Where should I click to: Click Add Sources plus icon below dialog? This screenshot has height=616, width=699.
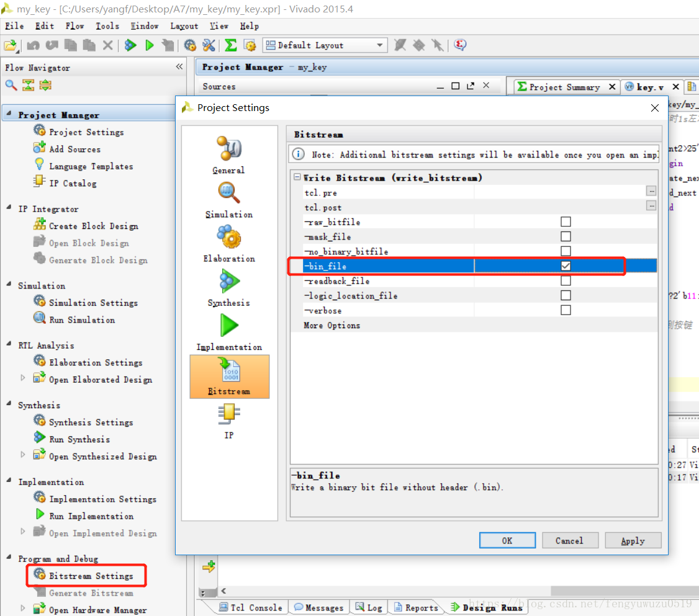pos(209,566)
